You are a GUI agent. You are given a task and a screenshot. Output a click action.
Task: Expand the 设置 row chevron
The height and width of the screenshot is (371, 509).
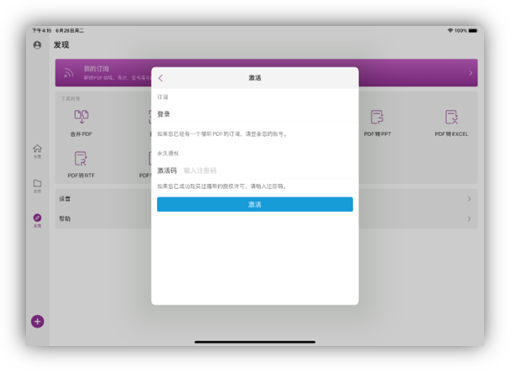(469, 199)
